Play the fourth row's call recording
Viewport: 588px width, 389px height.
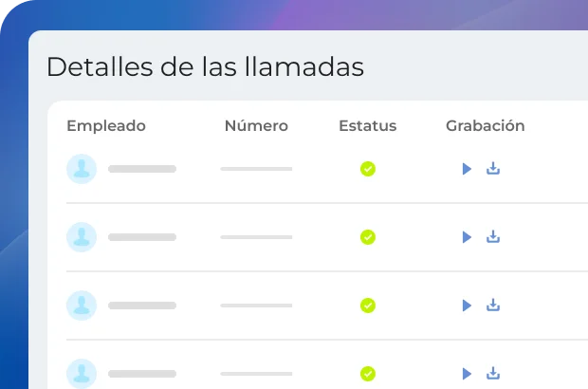coord(467,374)
